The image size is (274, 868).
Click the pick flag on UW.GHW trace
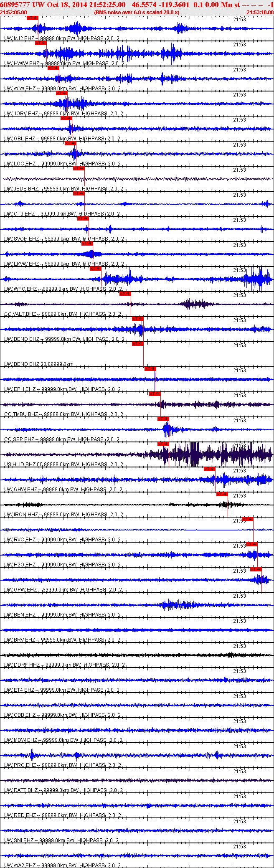209,469
